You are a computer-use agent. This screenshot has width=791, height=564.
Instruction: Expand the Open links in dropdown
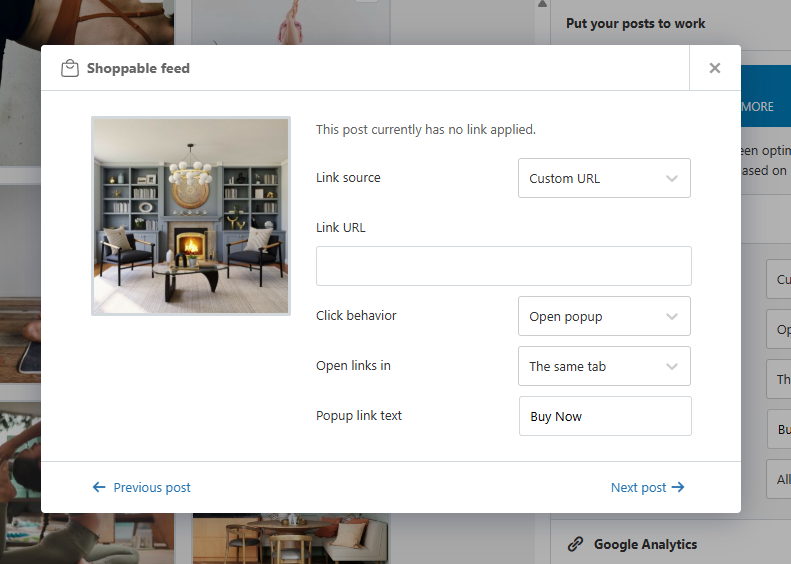604,366
